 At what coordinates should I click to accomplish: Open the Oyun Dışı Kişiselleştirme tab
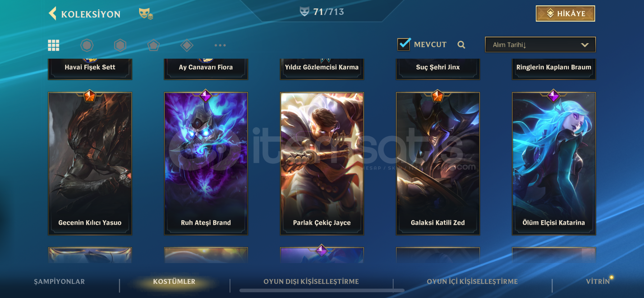tap(311, 281)
